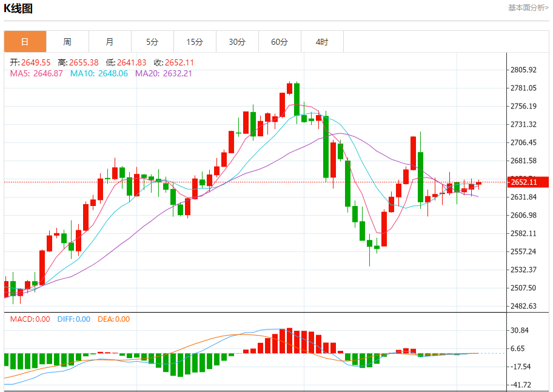The image size is (553, 392).
Task: Open the 基本面分析 link
Action: (x=528, y=8)
